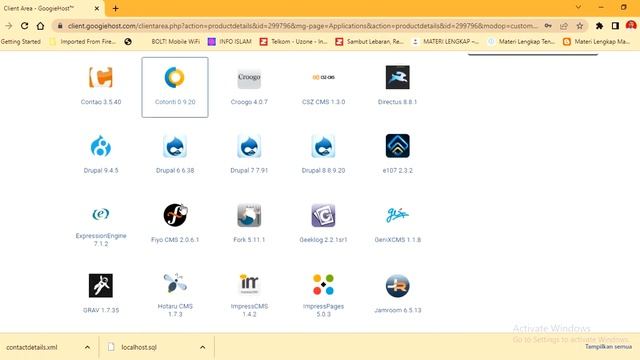View the site lock security info
640x360 pixels.
(60, 26)
